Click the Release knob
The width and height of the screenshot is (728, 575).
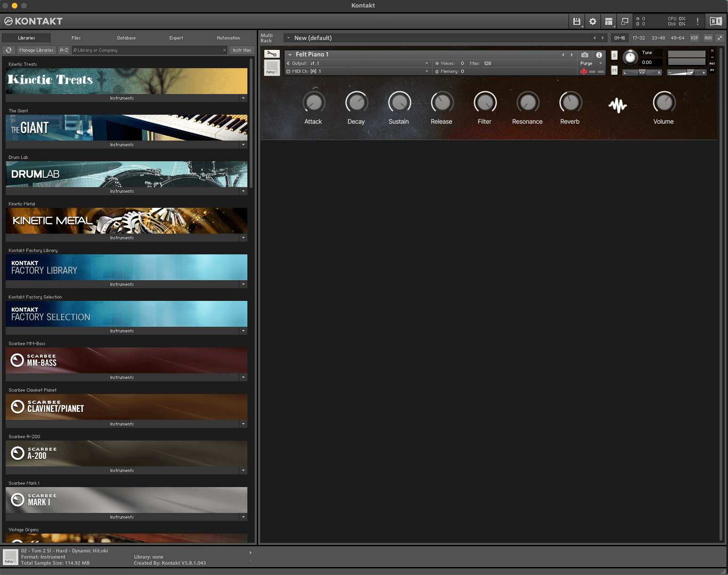tap(442, 102)
